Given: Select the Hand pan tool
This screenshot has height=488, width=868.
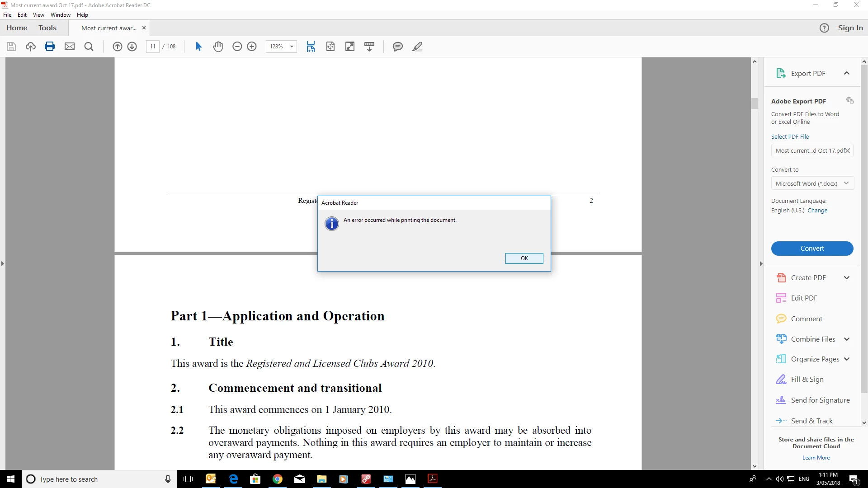Looking at the screenshot, I should [x=218, y=47].
